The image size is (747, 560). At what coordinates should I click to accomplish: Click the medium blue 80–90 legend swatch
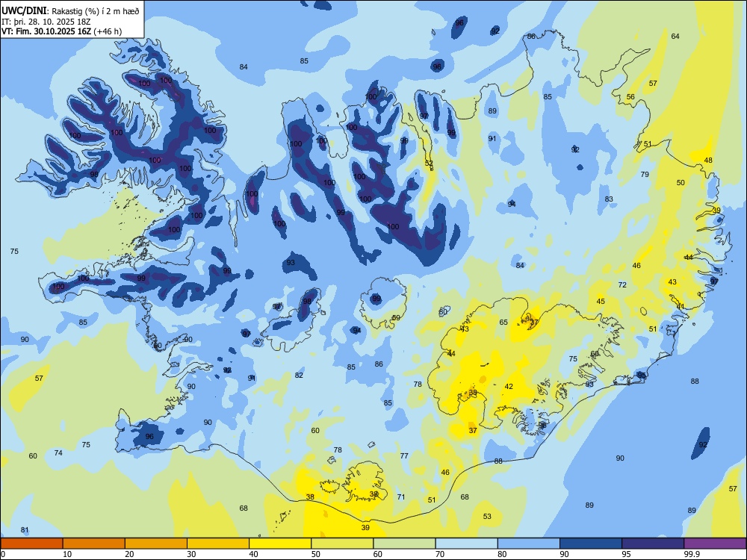pos(529,544)
